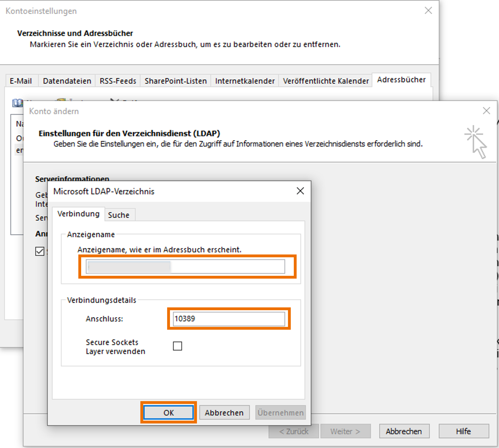Viewport: 499px width, 448px height.
Task: Close the Konto ändern window
Action: pyautogui.click(x=486, y=111)
